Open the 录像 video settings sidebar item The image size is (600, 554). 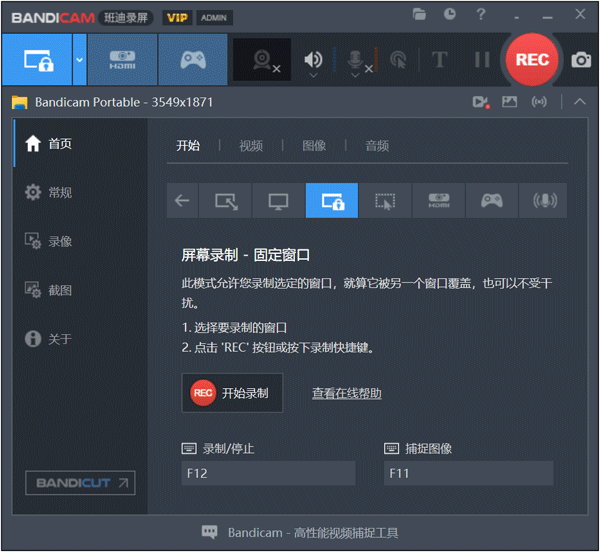tap(80, 241)
